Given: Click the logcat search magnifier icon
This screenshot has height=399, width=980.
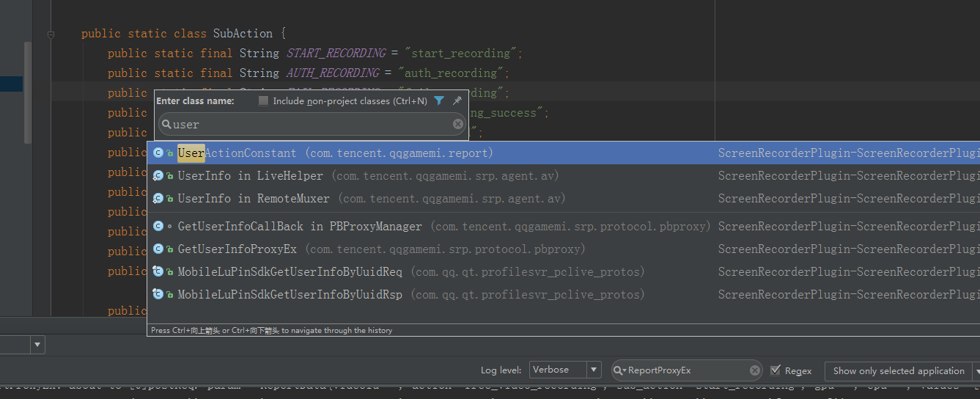Looking at the screenshot, I should pos(619,370).
